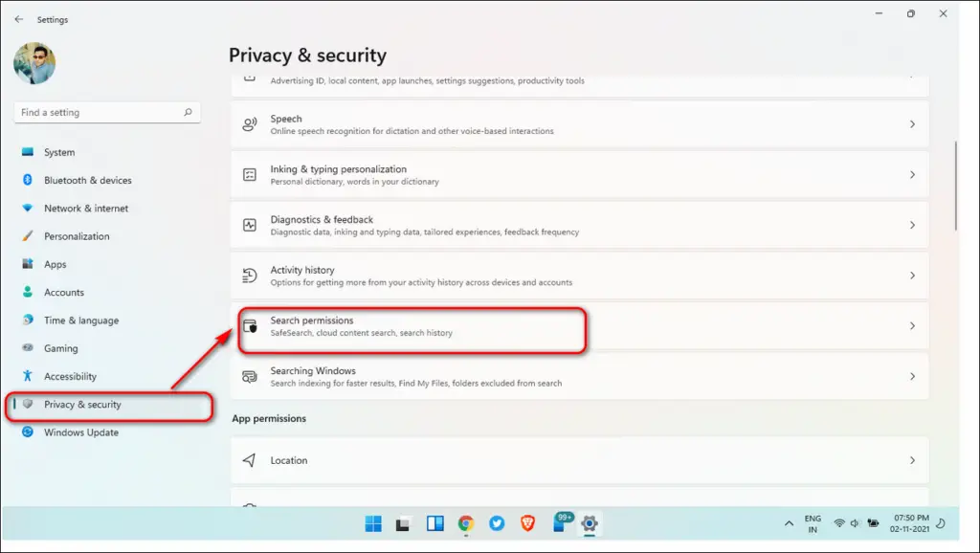This screenshot has height=553, width=980.
Task: Open Twitter from the taskbar
Action: [497, 523]
